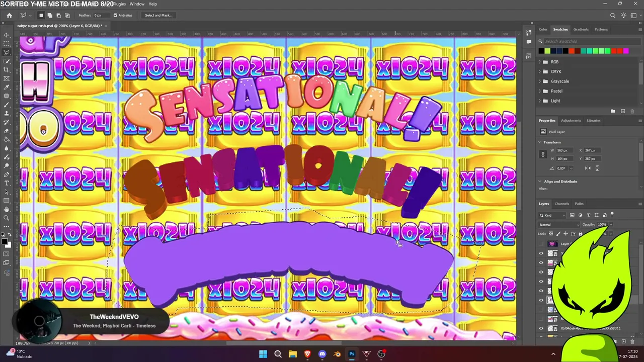Switch to the Paths tab
Screen dimensions: 644x362
579,204
